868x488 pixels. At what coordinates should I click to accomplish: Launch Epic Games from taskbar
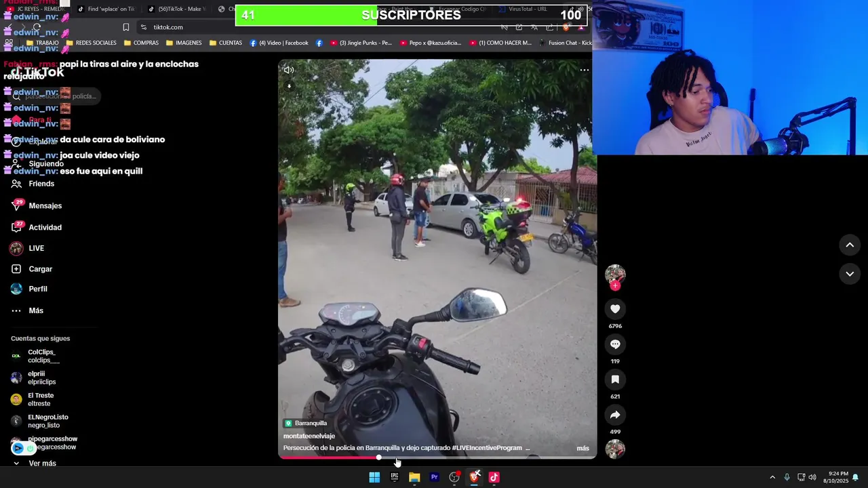pyautogui.click(x=394, y=477)
